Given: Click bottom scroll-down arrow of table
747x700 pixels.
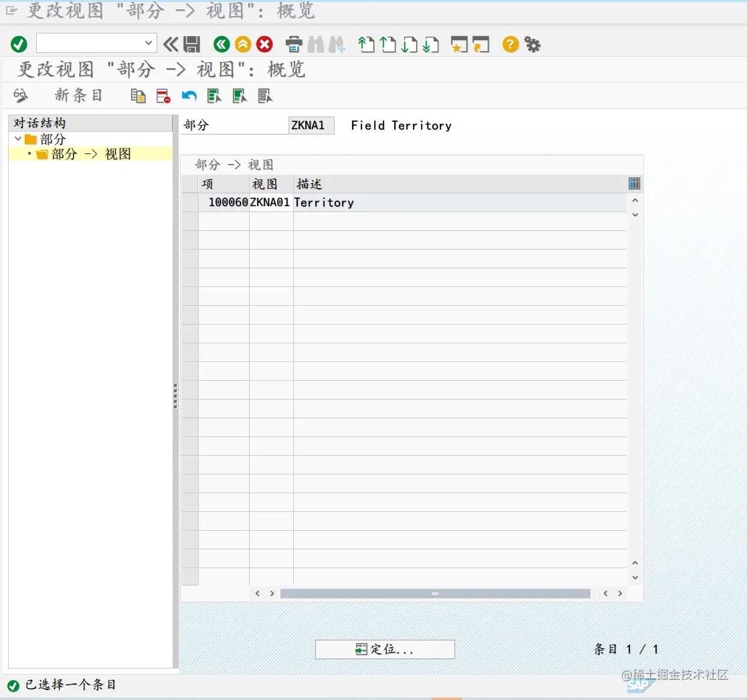Looking at the screenshot, I should [635, 578].
